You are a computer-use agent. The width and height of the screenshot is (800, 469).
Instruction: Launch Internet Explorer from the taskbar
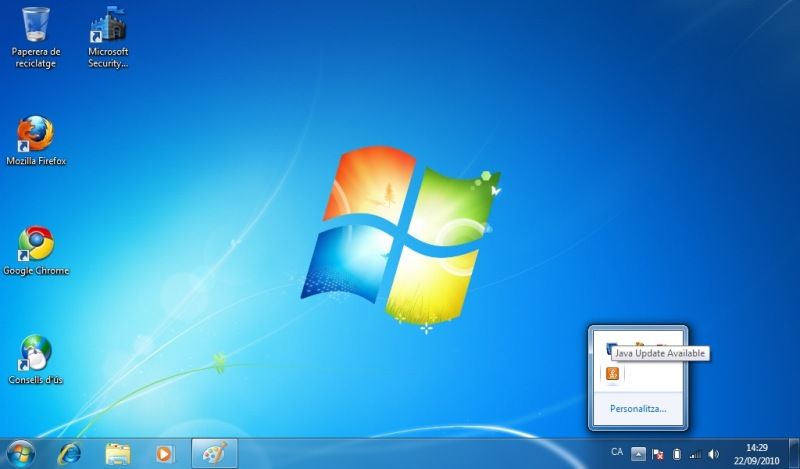coord(69,454)
